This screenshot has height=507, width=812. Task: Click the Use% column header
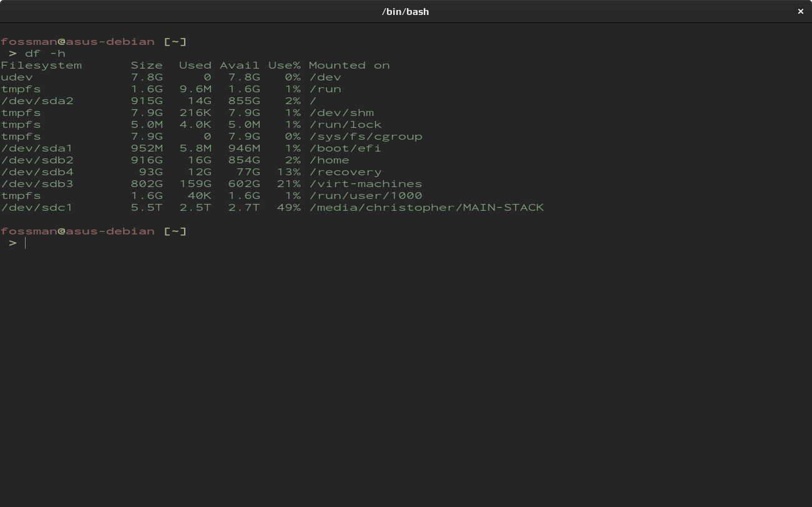pos(285,65)
